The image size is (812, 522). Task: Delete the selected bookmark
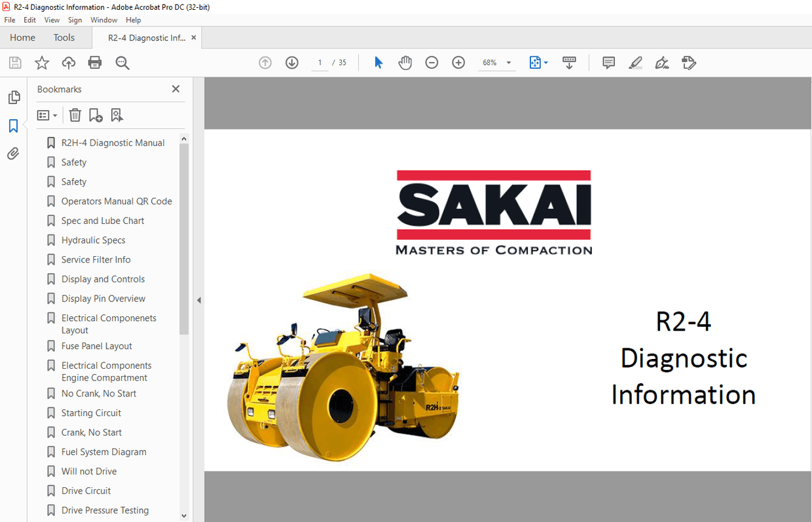(75, 115)
